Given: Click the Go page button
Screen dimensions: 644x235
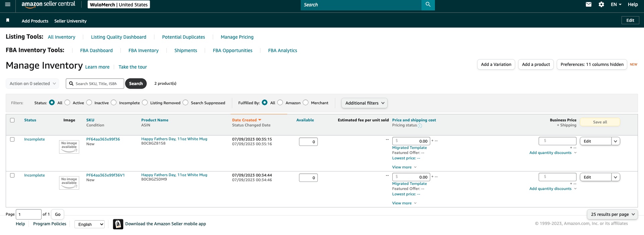Looking at the screenshot, I should pyautogui.click(x=58, y=214).
